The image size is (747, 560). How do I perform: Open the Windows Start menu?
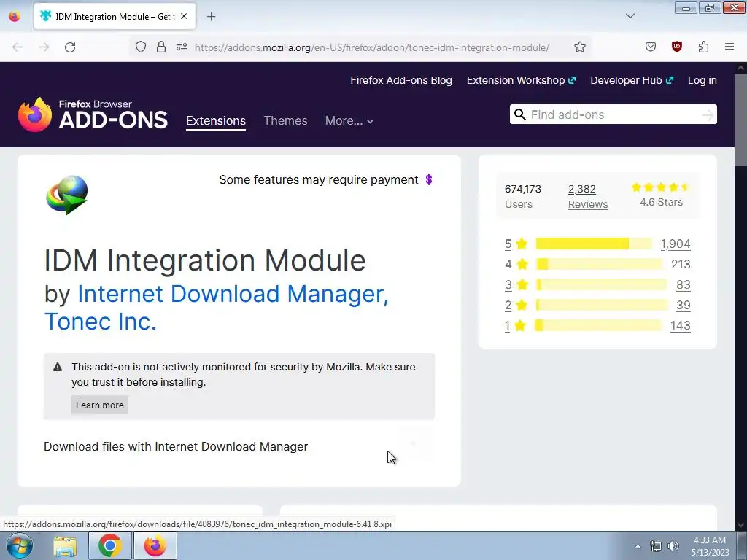click(19, 545)
